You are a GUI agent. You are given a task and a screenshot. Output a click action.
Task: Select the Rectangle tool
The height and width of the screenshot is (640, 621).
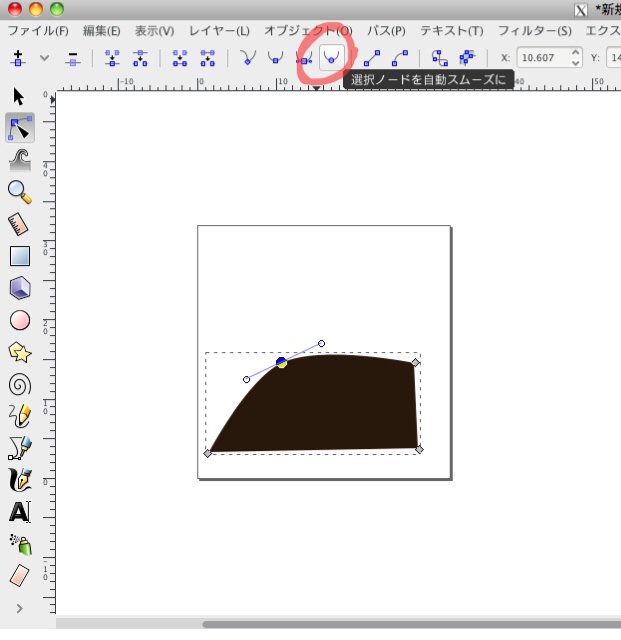pyautogui.click(x=19, y=256)
